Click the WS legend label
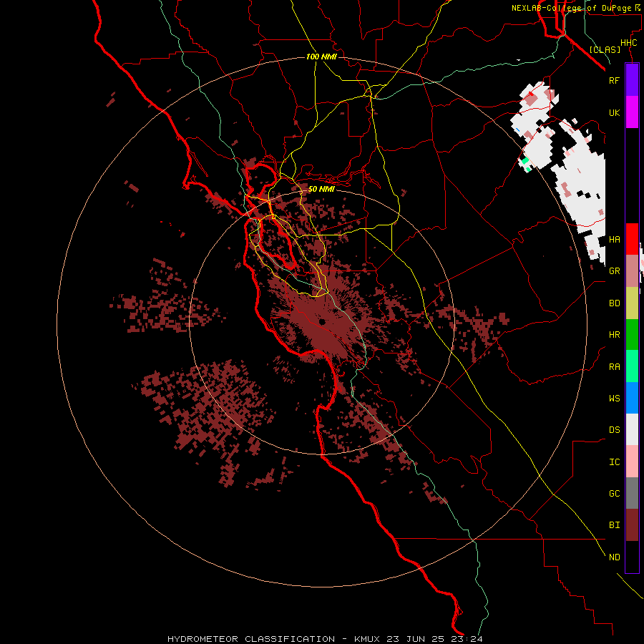The width and height of the screenshot is (644, 644). point(614,399)
